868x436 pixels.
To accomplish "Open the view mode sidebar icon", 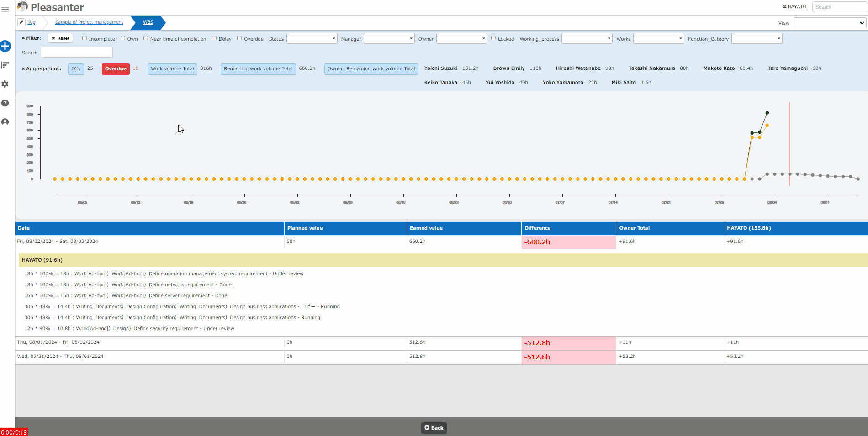I will click(x=5, y=65).
